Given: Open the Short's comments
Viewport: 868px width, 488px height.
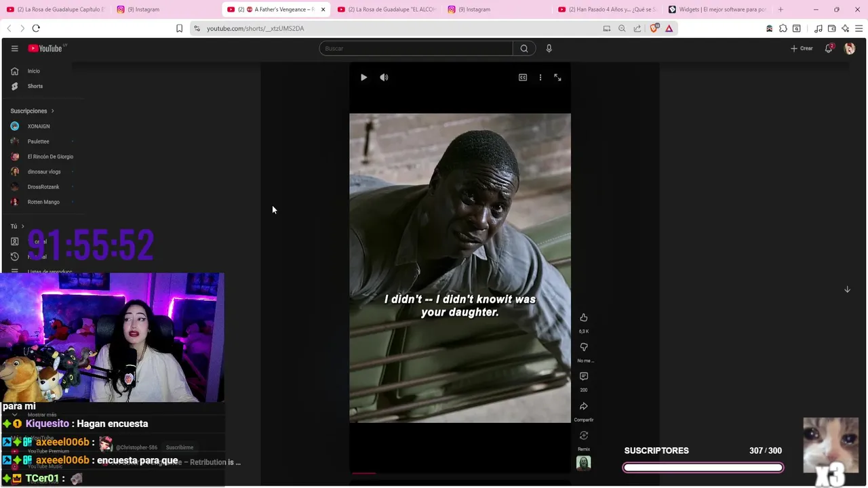Looking at the screenshot, I should coord(583,376).
